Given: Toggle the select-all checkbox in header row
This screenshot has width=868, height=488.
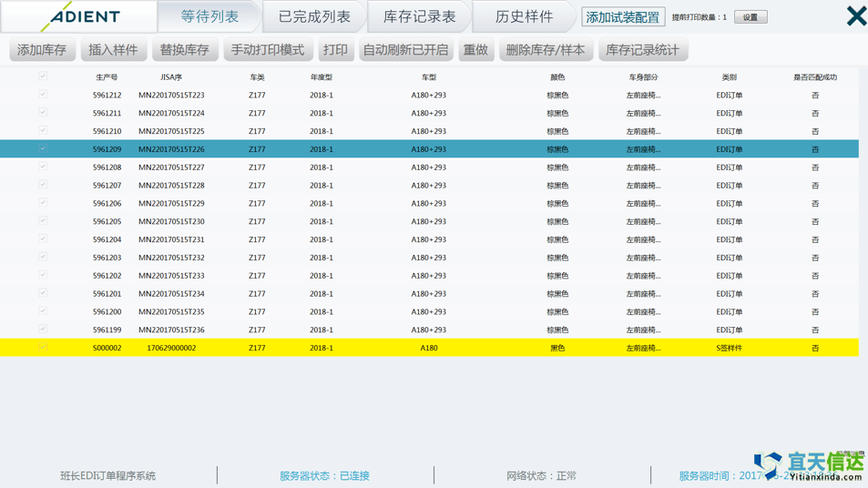Looking at the screenshot, I should 43,76.
